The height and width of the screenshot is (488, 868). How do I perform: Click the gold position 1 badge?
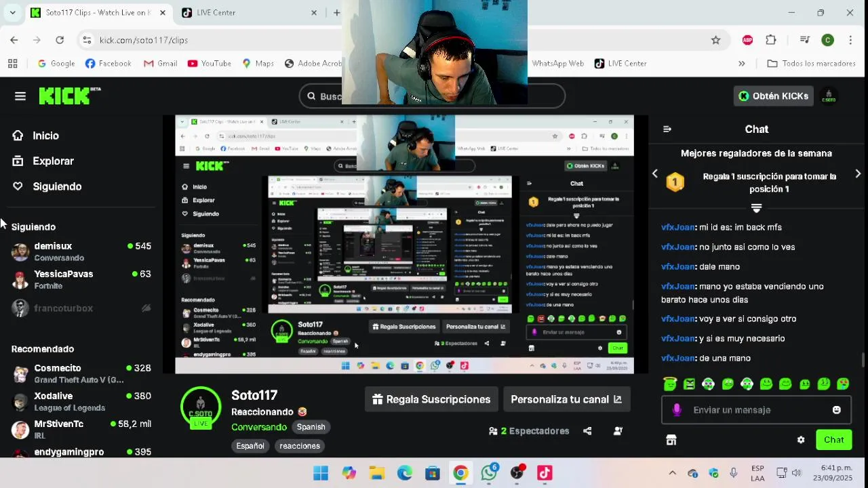(x=675, y=182)
